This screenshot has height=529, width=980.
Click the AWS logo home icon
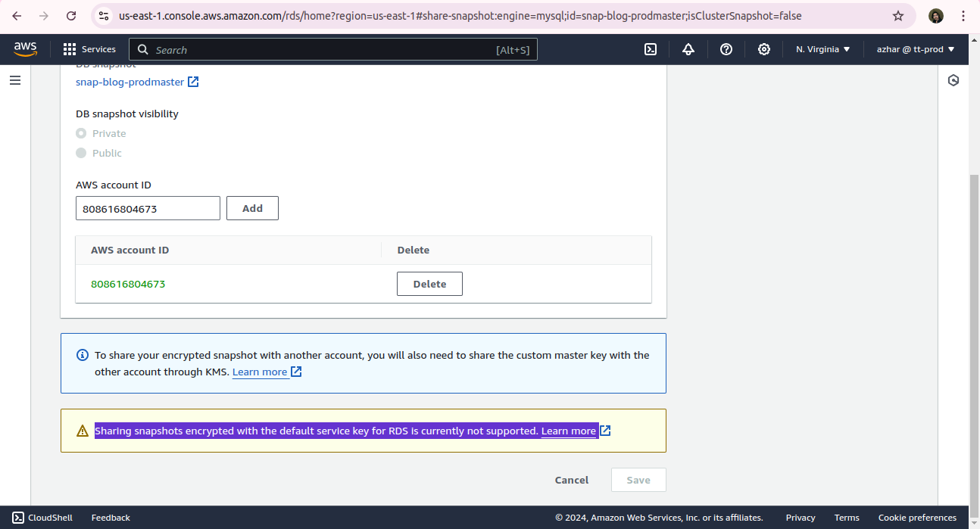(x=26, y=49)
